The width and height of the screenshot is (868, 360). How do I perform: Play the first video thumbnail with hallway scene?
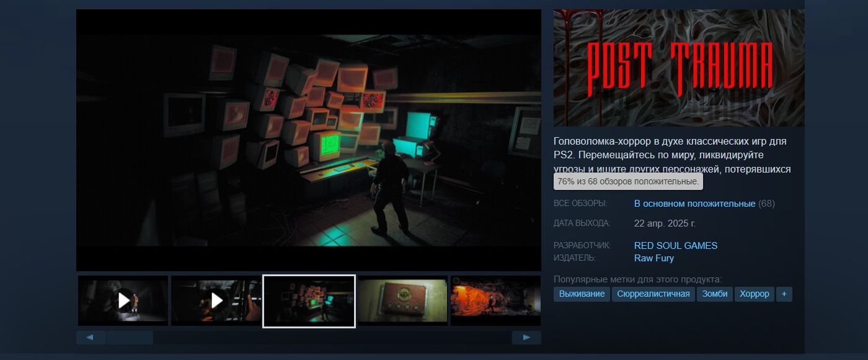click(x=123, y=300)
